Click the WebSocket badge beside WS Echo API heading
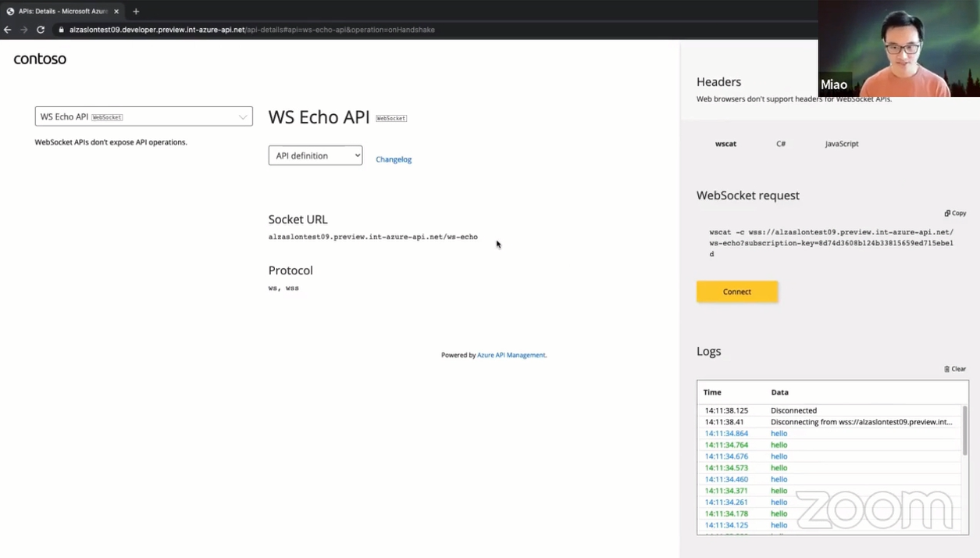 coord(391,118)
